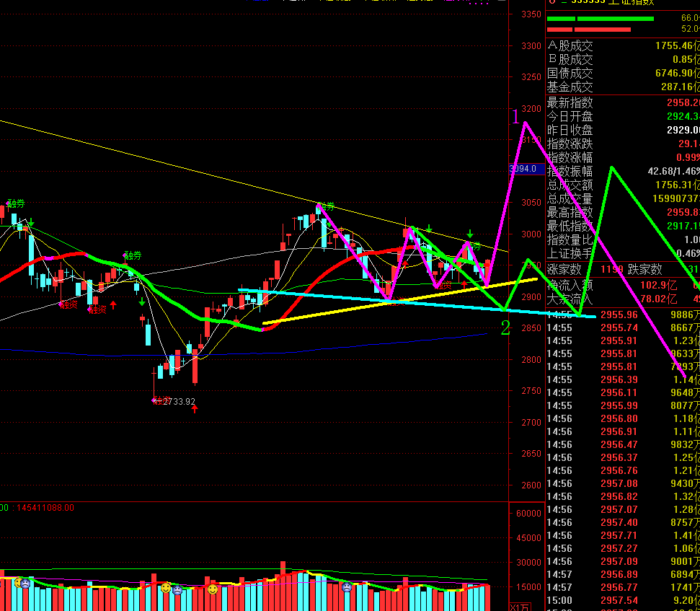700x611 pixels.
Task: Click the 国债成交 label
Action: click(x=570, y=74)
